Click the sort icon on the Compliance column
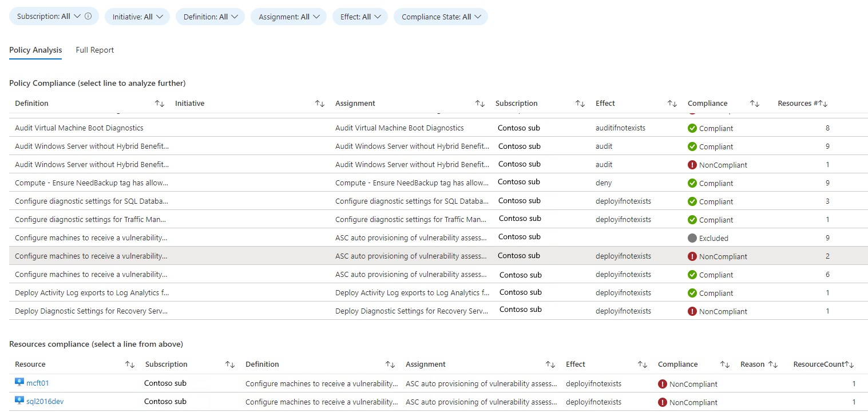The width and height of the screenshot is (868, 420). tap(754, 103)
